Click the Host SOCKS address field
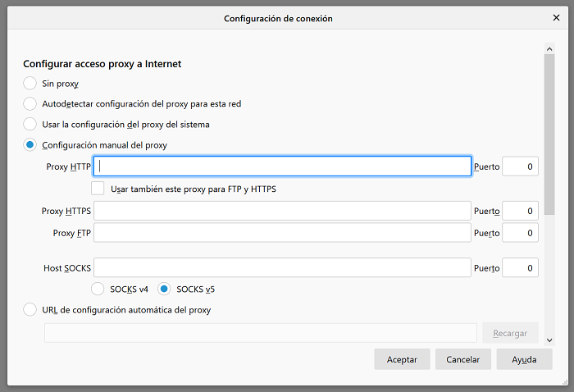574x392 pixels. pyautogui.click(x=282, y=268)
